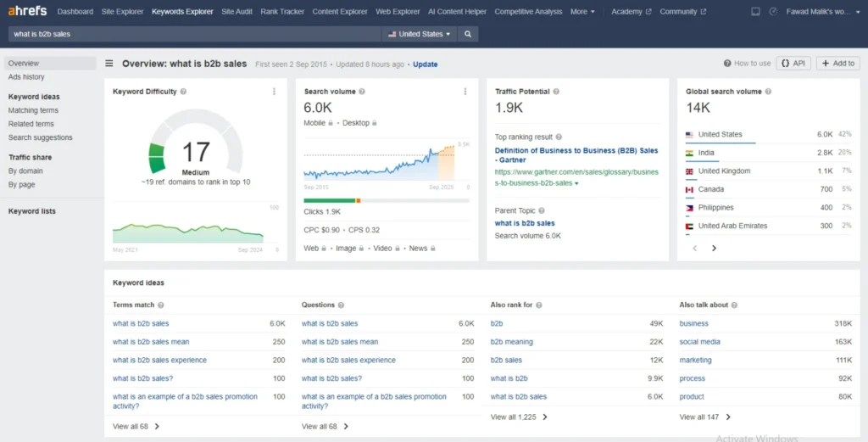Go to next page of countries
Screen dimensions: 868x442
pyautogui.click(x=714, y=248)
